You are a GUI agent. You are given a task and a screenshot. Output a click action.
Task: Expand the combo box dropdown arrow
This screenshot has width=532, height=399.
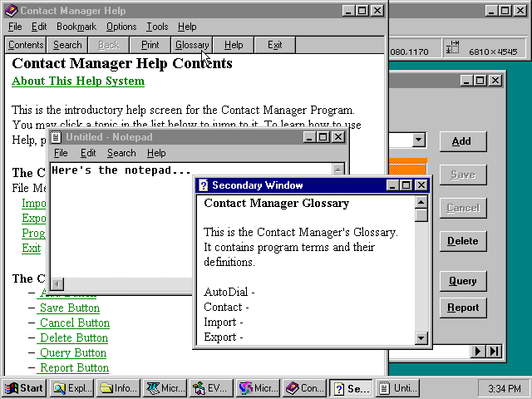click(418, 141)
